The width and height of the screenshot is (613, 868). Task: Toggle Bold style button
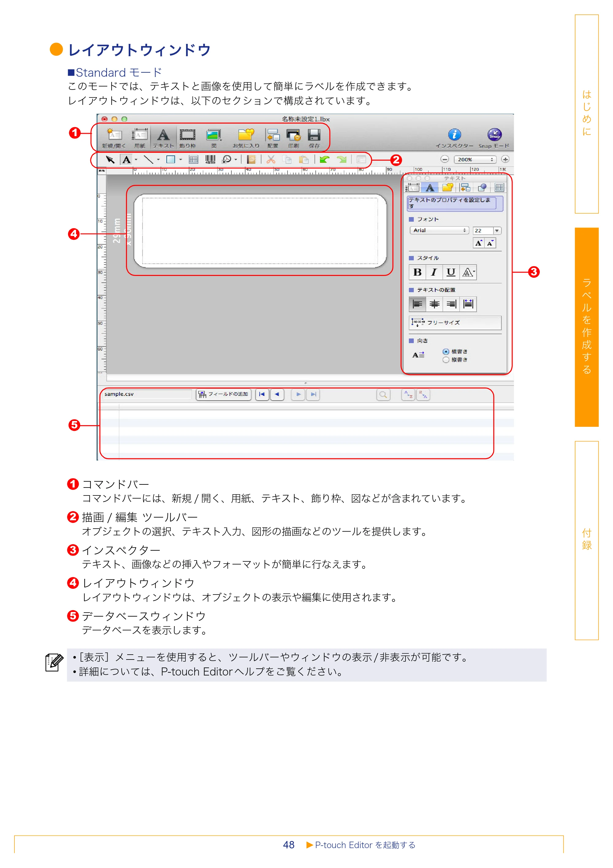(x=418, y=272)
